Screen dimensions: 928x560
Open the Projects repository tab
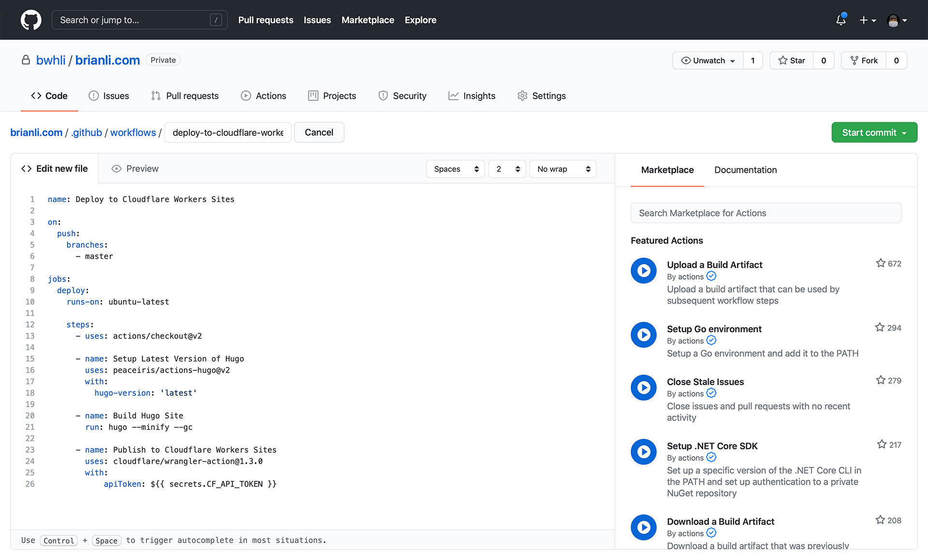click(332, 96)
